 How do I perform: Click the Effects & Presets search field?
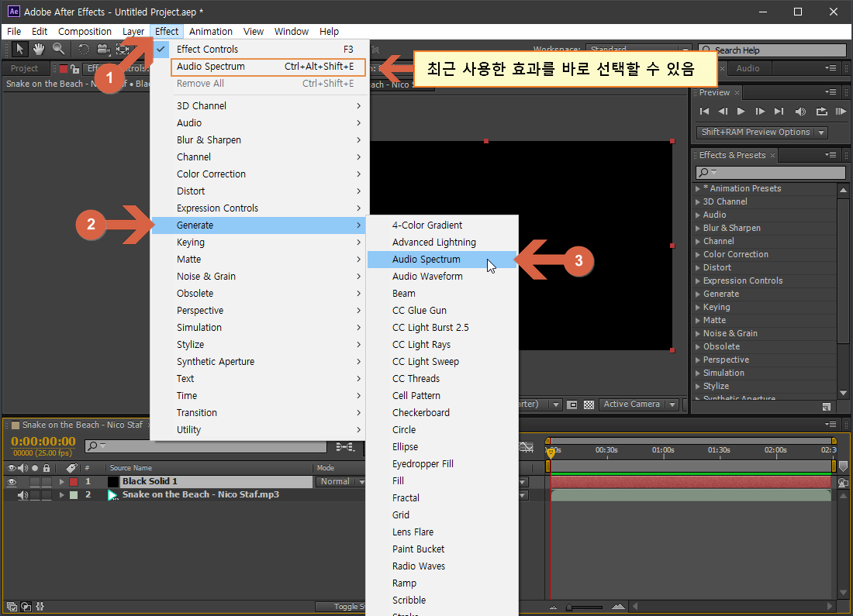pos(770,172)
